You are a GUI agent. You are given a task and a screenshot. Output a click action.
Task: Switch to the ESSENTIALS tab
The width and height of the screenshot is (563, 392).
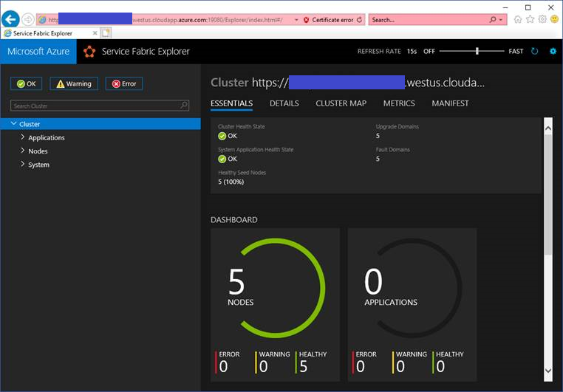[x=231, y=103]
